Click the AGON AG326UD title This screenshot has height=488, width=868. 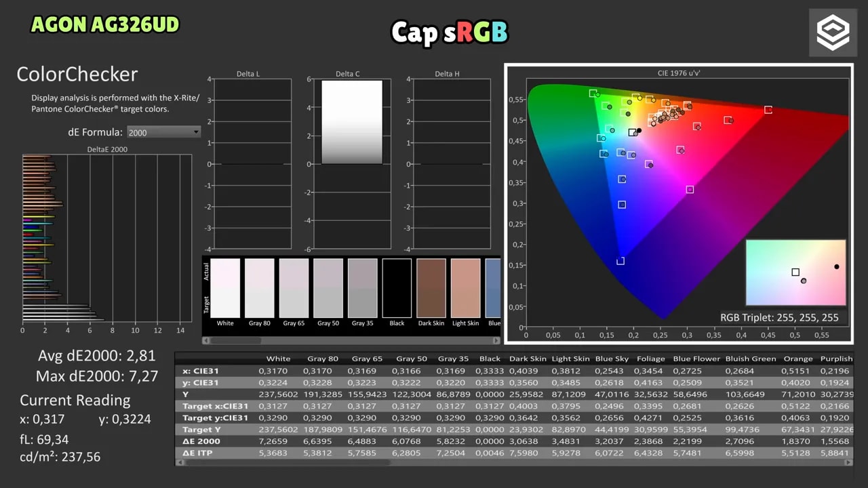105,25
